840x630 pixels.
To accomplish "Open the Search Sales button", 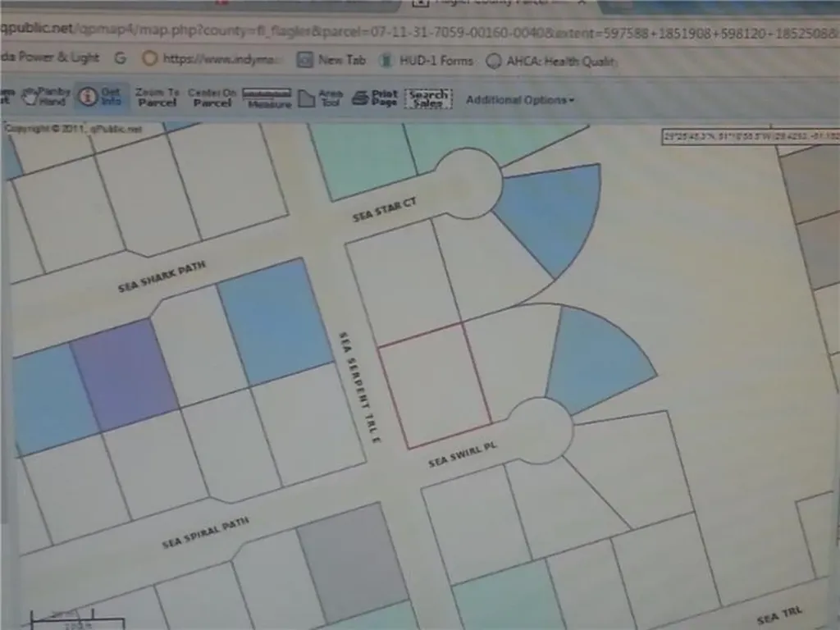I will point(428,99).
